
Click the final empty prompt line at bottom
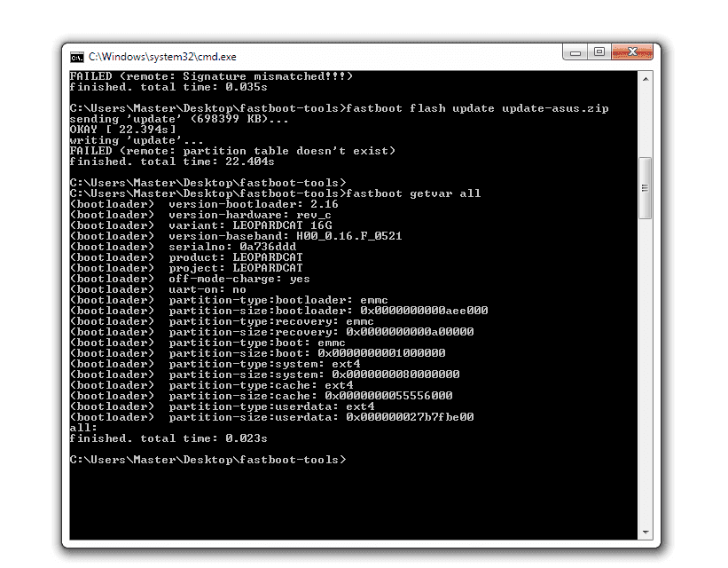pos(208,460)
